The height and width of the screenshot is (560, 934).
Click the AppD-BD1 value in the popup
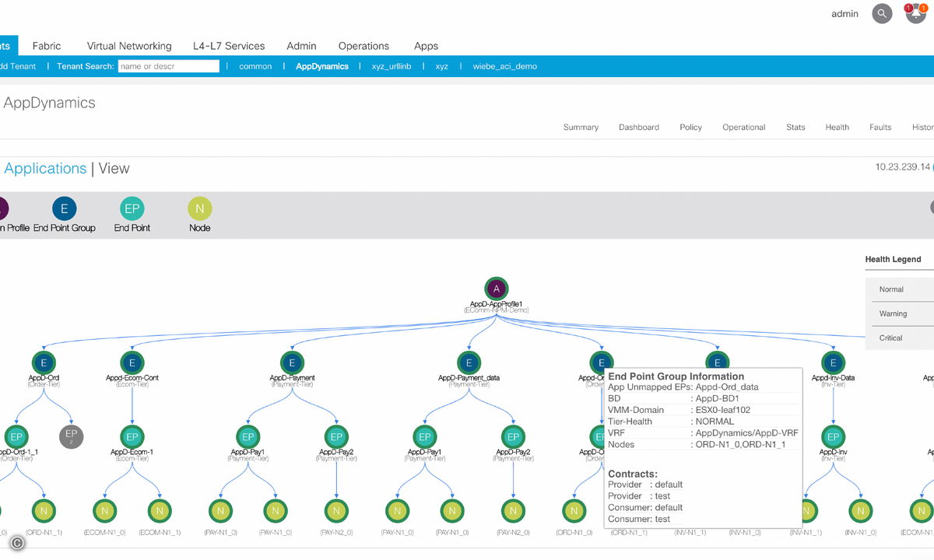(717, 398)
